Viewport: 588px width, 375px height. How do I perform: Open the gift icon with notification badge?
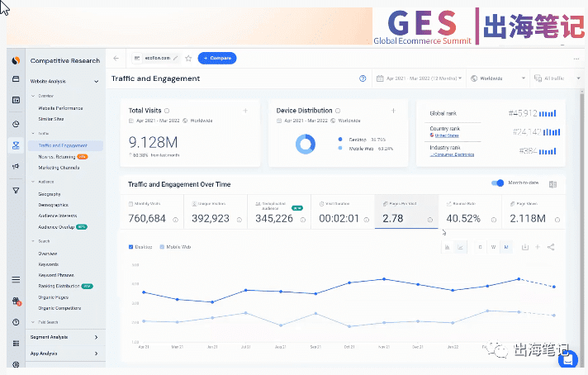tap(17, 301)
